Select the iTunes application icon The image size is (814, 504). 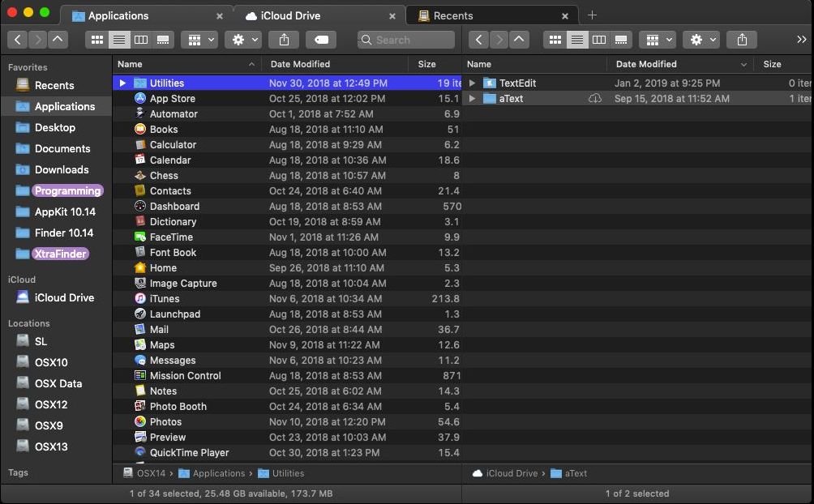tap(140, 298)
